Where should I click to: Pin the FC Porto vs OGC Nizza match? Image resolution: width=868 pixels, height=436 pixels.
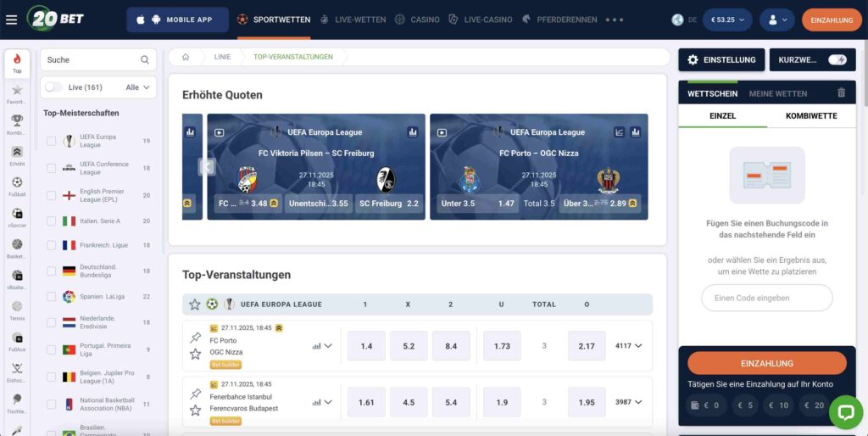pos(196,338)
